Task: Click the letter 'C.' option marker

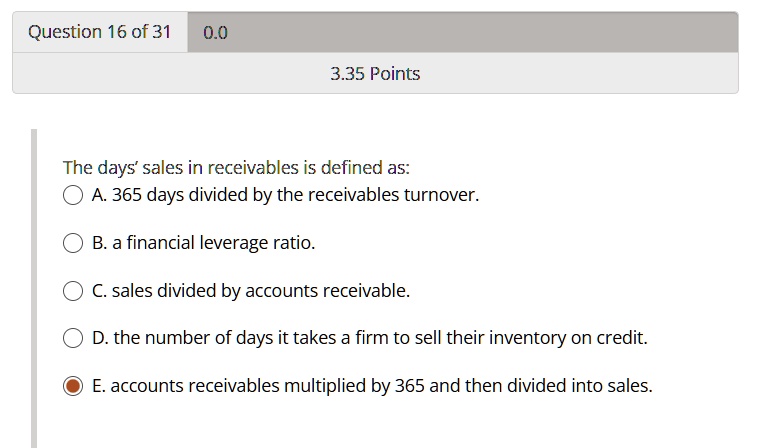Action: coord(99,291)
